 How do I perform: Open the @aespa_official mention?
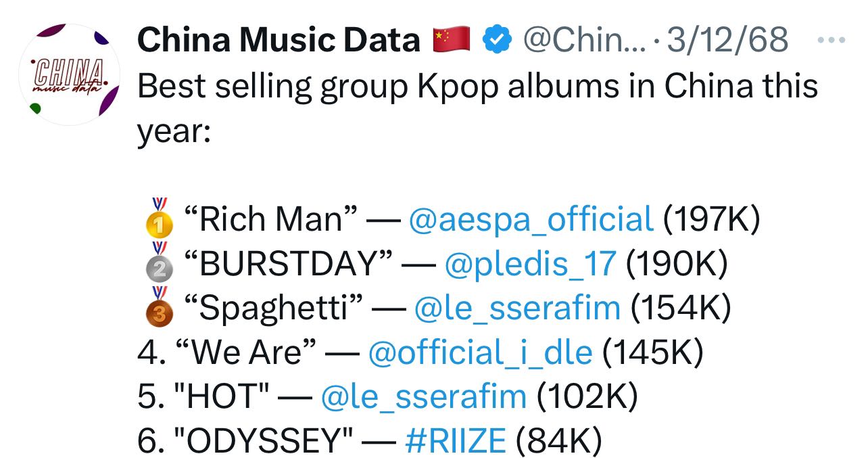[531, 219]
